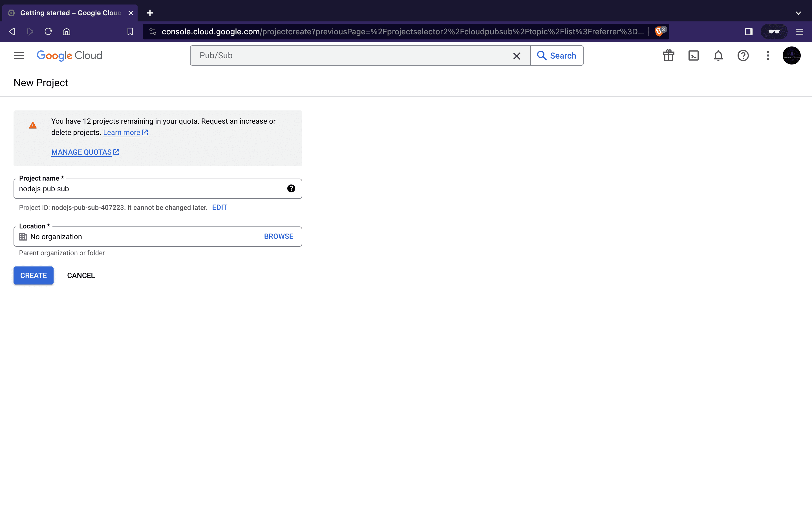
Task: Click the notifications bell icon
Action: click(x=718, y=55)
